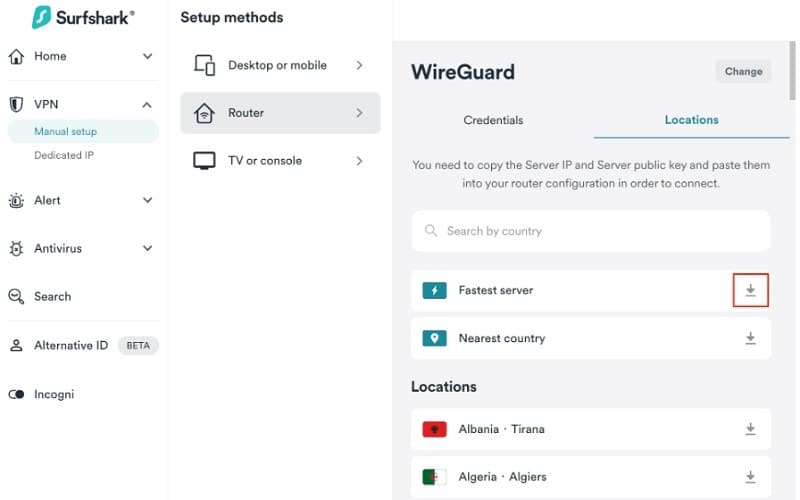The width and height of the screenshot is (800, 500).
Task: Select the Locations tab
Action: point(691,120)
